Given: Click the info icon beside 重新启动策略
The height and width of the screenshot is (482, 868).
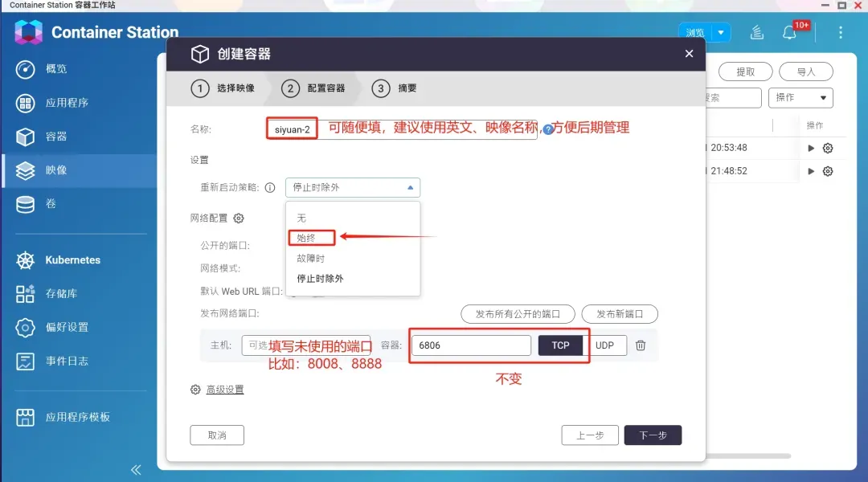Looking at the screenshot, I should click(270, 188).
